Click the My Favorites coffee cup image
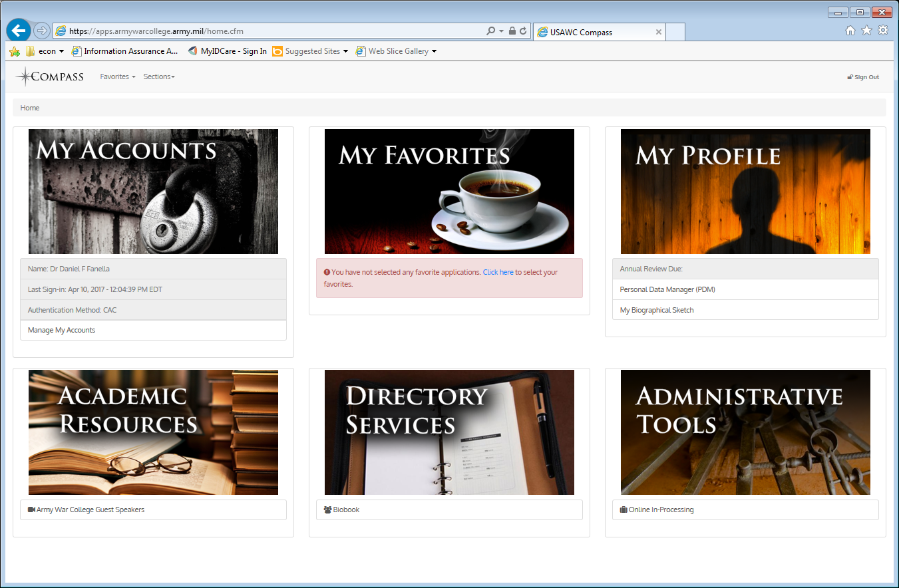Viewport: 899px width, 588px height. (449, 192)
